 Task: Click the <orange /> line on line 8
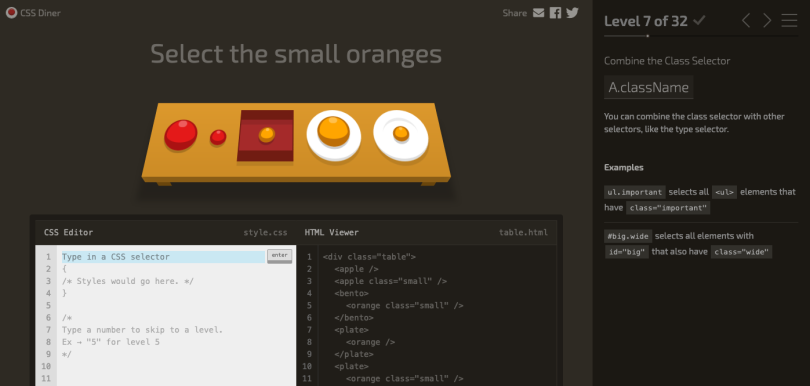(370, 342)
